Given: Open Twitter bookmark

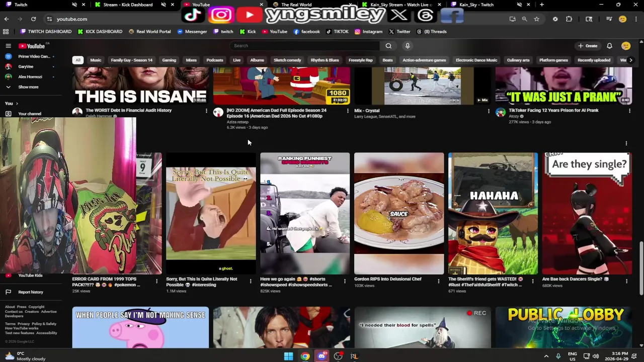Looking at the screenshot, I should pyautogui.click(x=399, y=32).
